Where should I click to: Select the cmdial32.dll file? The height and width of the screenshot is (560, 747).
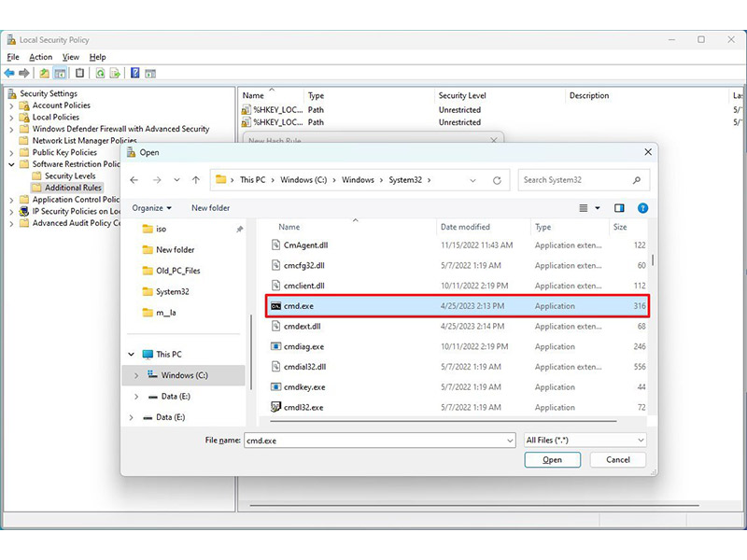(x=458, y=367)
